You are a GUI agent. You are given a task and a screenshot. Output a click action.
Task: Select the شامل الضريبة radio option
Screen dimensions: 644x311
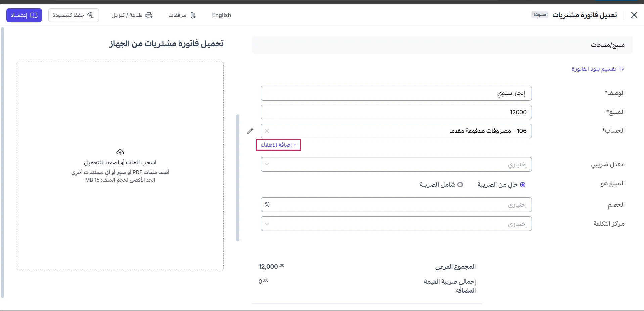[461, 184]
